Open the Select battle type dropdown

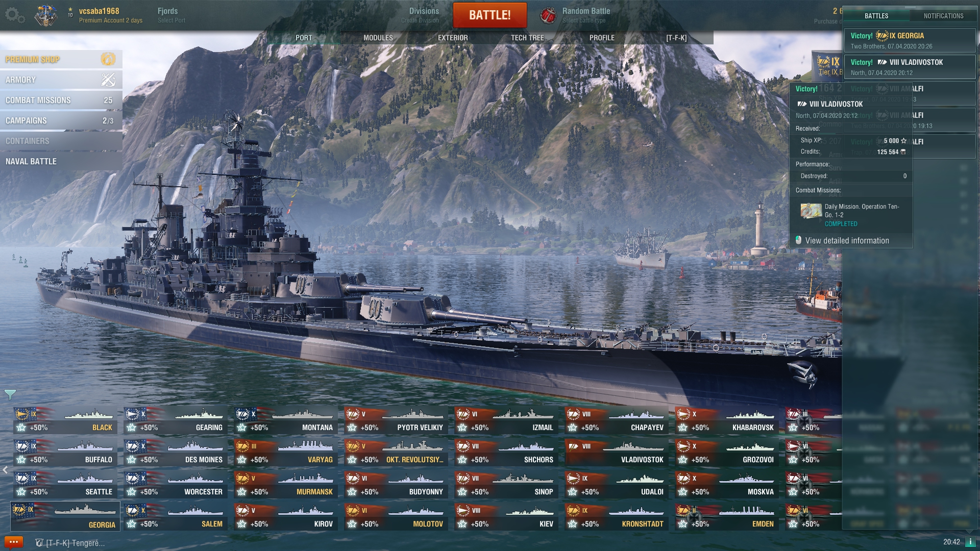click(586, 15)
